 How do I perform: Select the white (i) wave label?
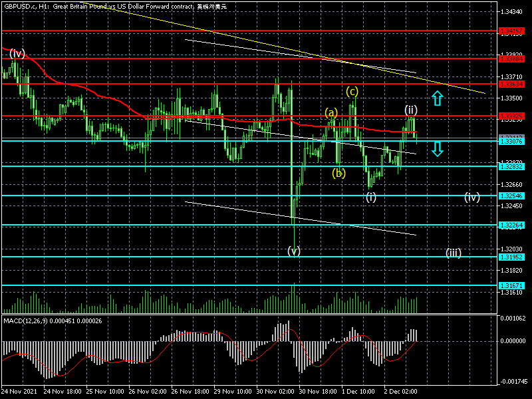pos(371,197)
